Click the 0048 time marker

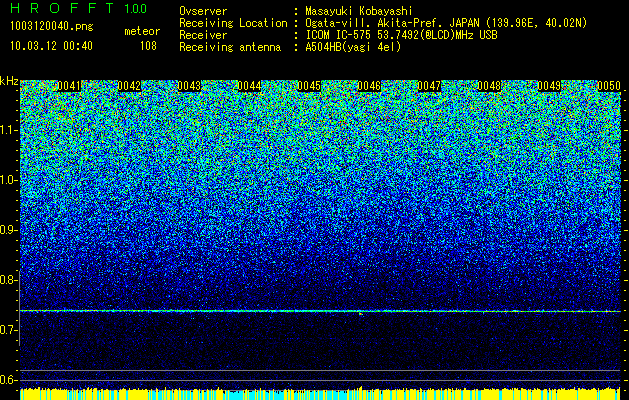(x=489, y=86)
